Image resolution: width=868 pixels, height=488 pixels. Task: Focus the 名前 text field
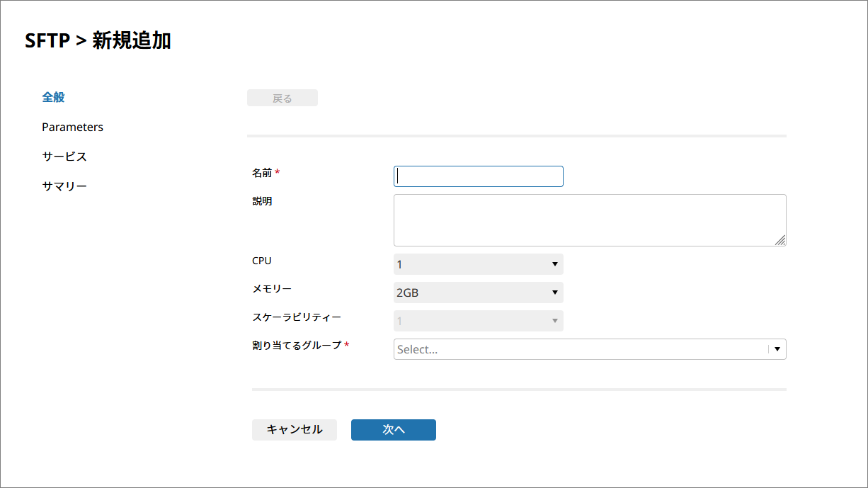(478, 176)
